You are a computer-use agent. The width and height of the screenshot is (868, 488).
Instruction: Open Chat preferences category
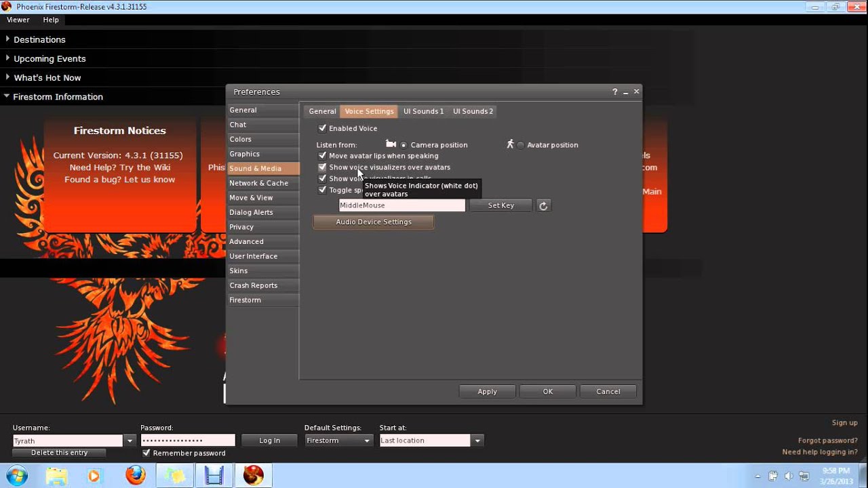[262, 125]
